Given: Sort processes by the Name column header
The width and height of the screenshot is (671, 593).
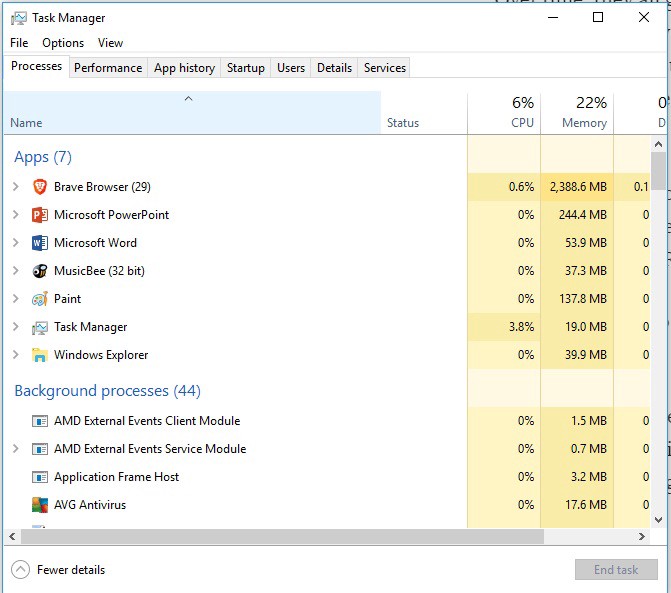Looking at the screenshot, I should click(26, 123).
